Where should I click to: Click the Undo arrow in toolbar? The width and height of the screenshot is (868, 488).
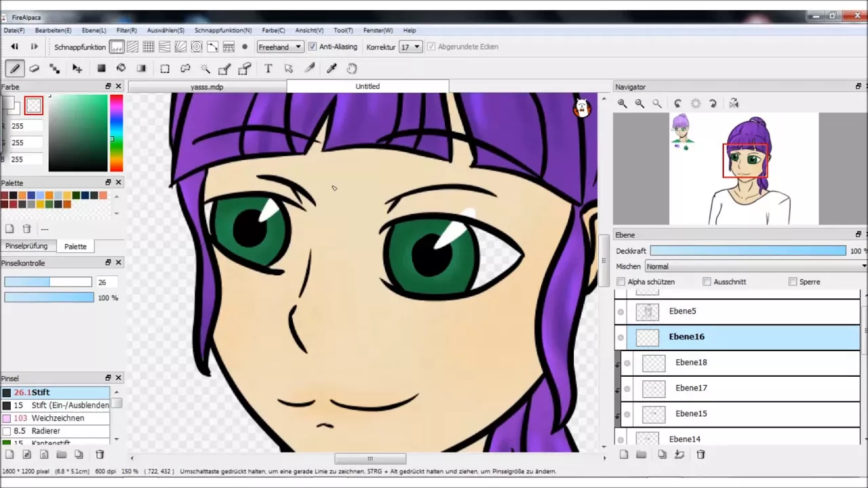[14, 47]
